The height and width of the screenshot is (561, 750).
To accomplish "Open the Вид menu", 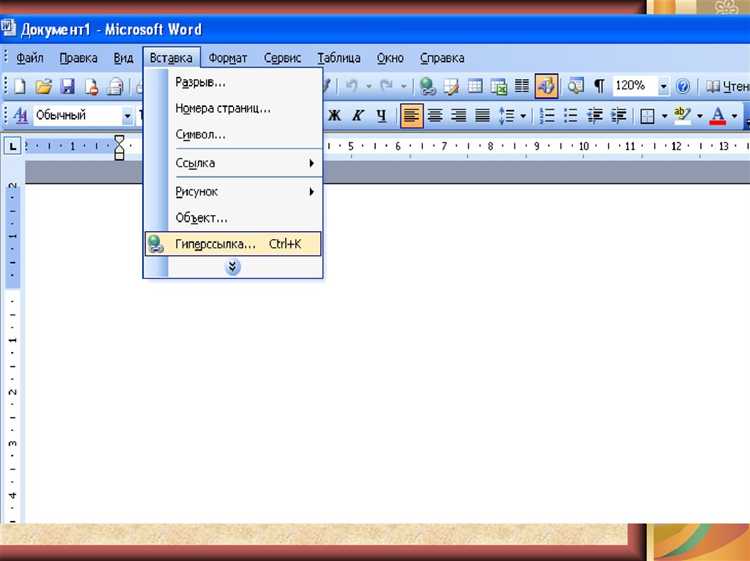I will 123,58.
